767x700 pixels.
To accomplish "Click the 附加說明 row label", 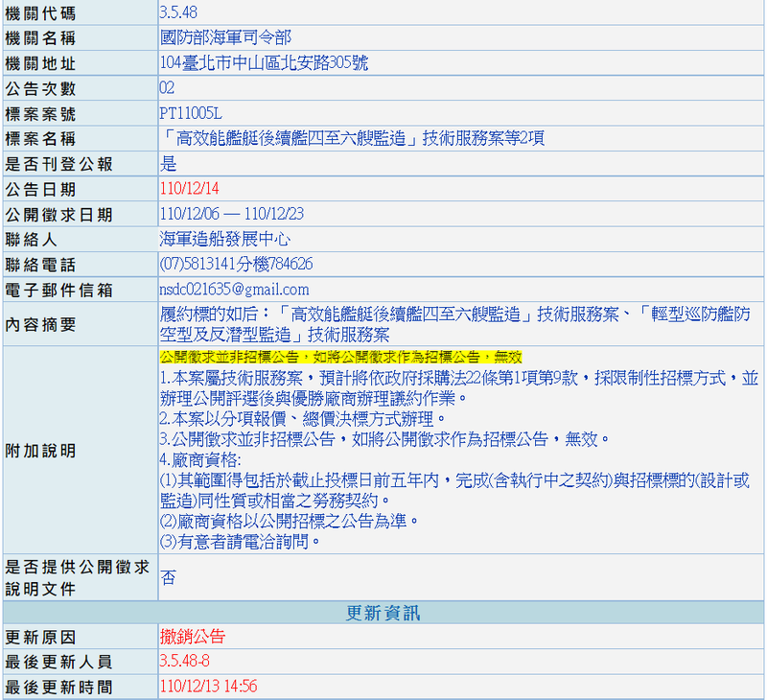I will pos(40,451).
